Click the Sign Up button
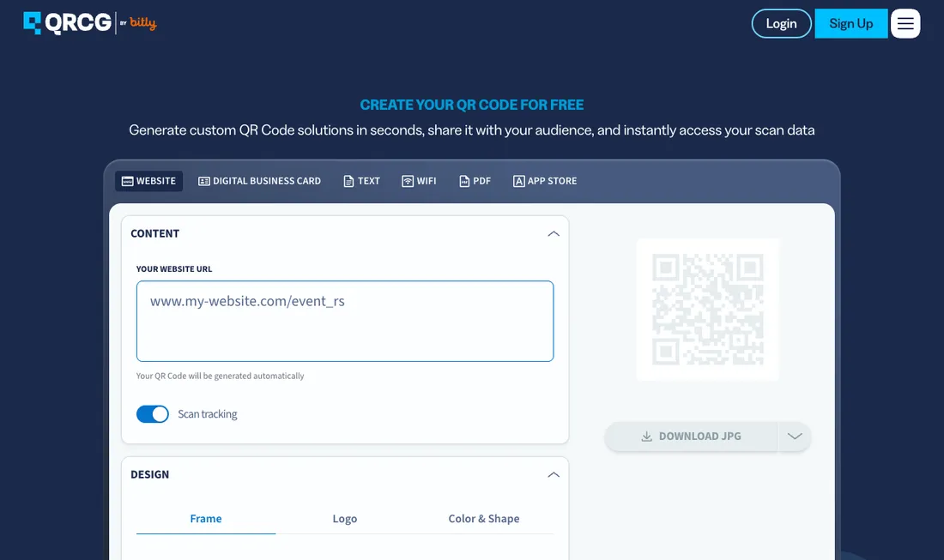 click(850, 23)
